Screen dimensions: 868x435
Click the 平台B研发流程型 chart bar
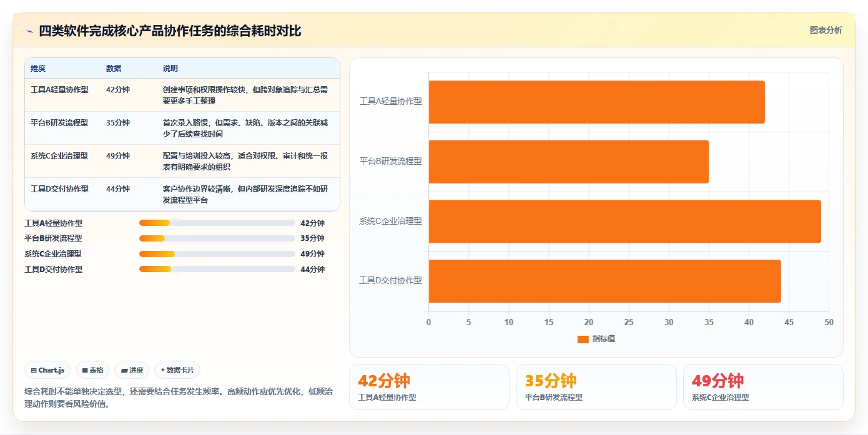point(568,162)
